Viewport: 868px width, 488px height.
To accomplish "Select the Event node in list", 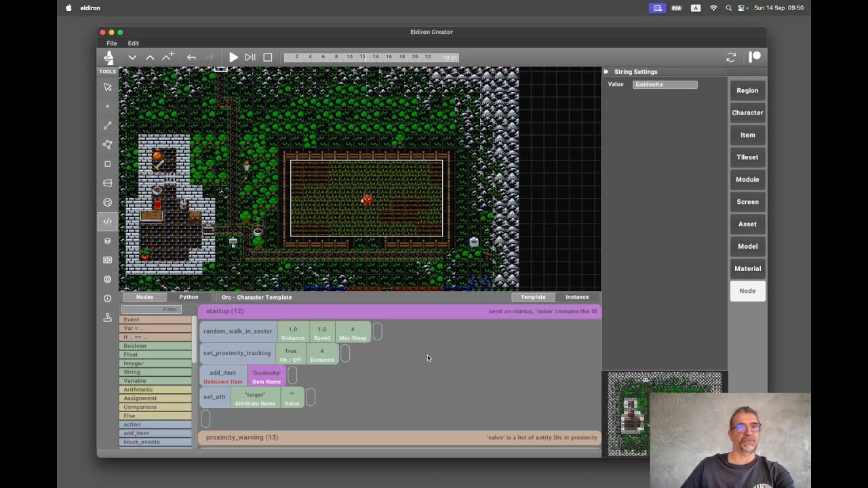I will [155, 320].
